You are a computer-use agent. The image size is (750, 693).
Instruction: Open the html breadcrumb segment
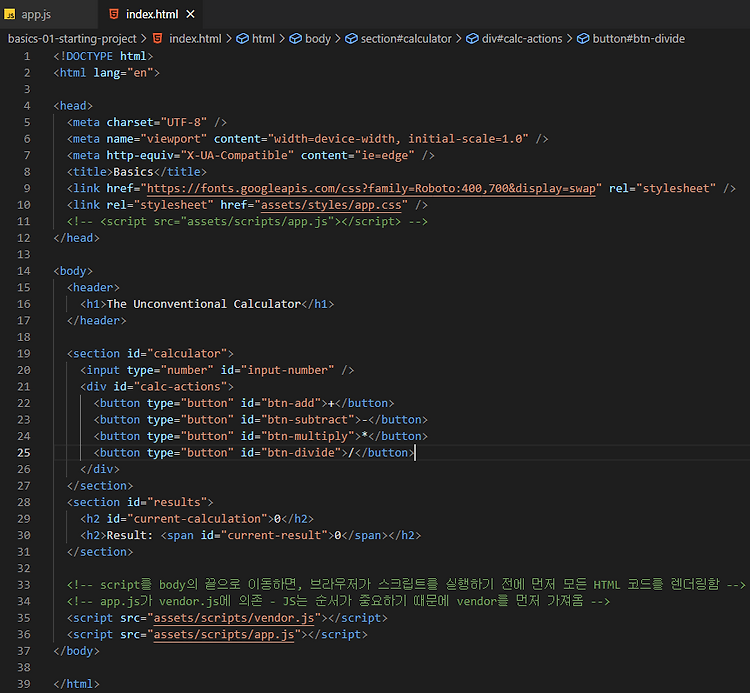click(x=263, y=39)
